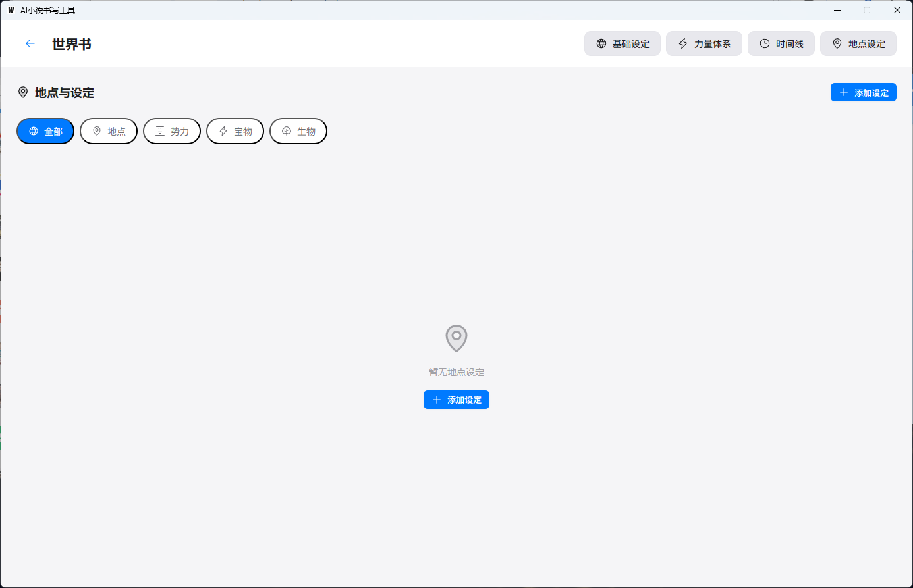The height and width of the screenshot is (588, 913).
Task: Open the 基础设定 tab
Action: click(x=622, y=43)
